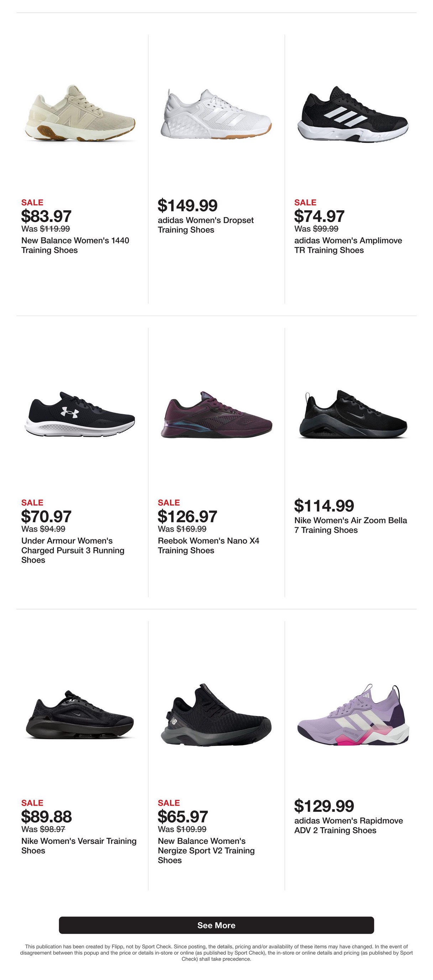Click New Balance Nergize Sport V2 title
This screenshot has height=980, width=433.
206,850
